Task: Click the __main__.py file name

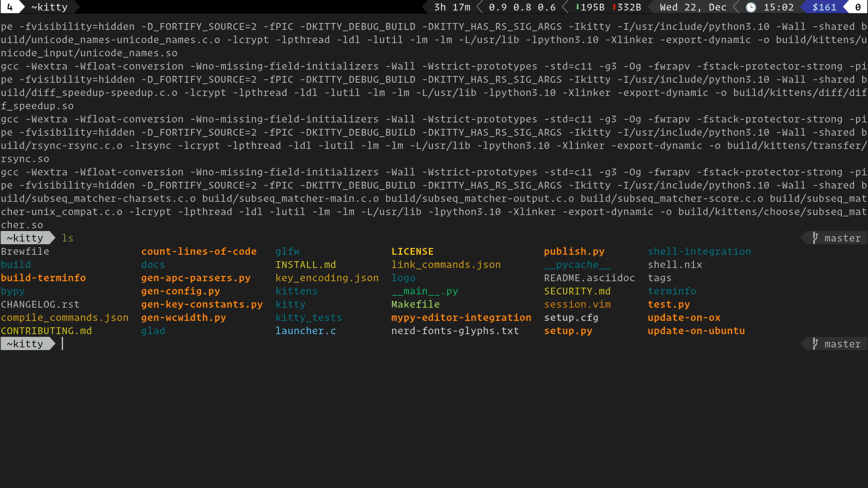Action: click(425, 291)
